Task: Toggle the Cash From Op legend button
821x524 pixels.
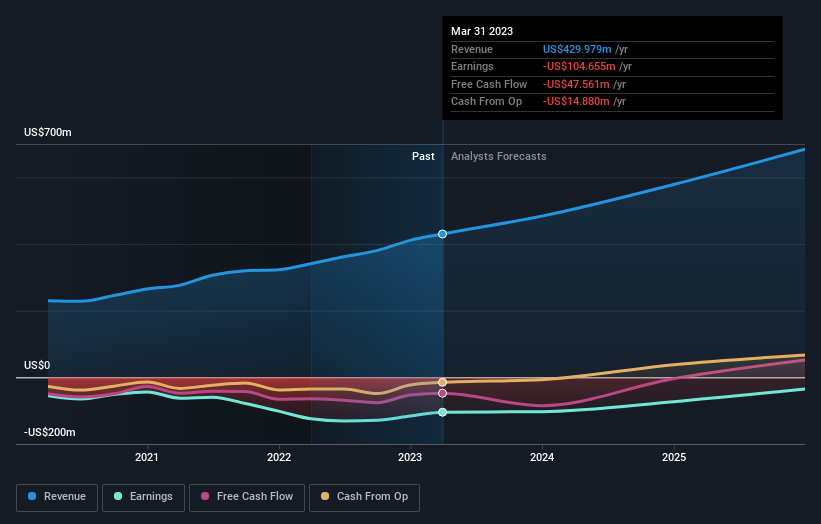Action: (364, 497)
